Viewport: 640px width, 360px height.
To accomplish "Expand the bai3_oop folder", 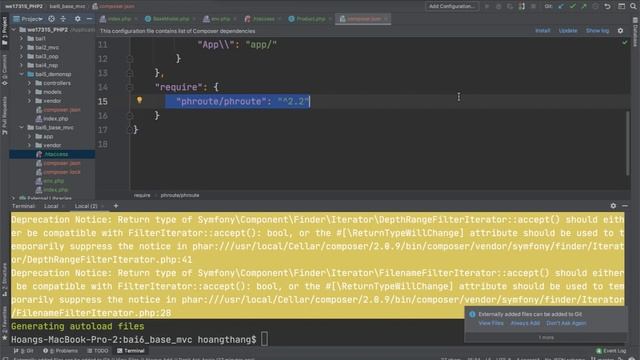I will click(x=22, y=56).
